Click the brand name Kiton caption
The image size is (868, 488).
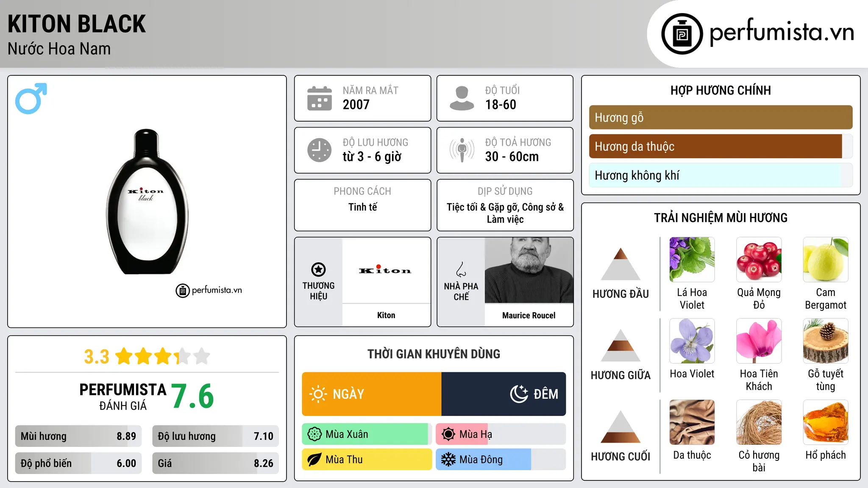(386, 315)
